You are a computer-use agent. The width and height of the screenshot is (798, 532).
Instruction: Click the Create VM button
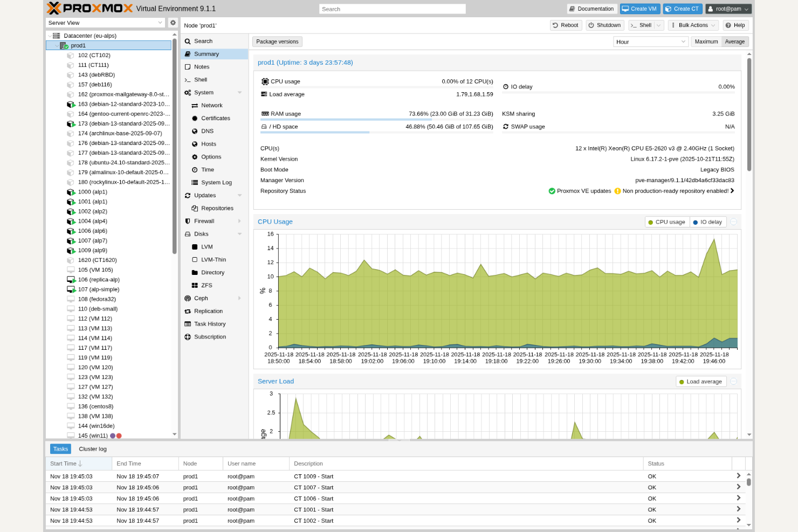pos(640,9)
